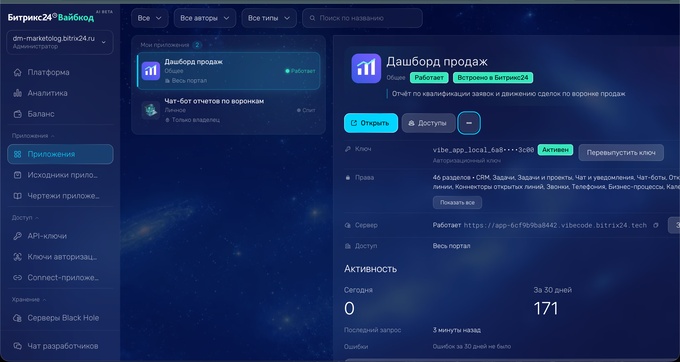Select Дашборд продаж in apps list

point(229,71)
